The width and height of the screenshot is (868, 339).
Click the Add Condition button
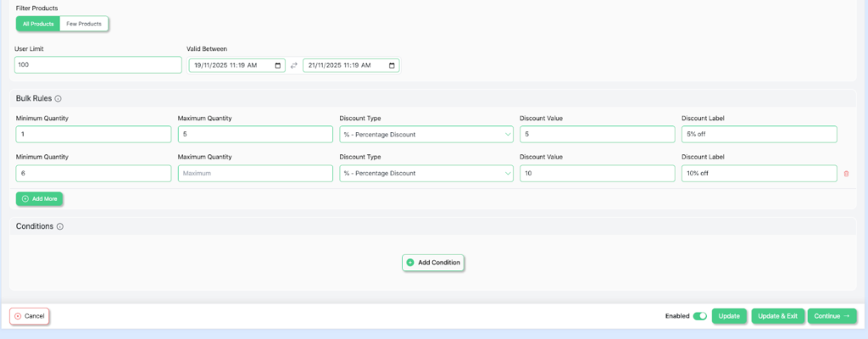coord(433,263)
